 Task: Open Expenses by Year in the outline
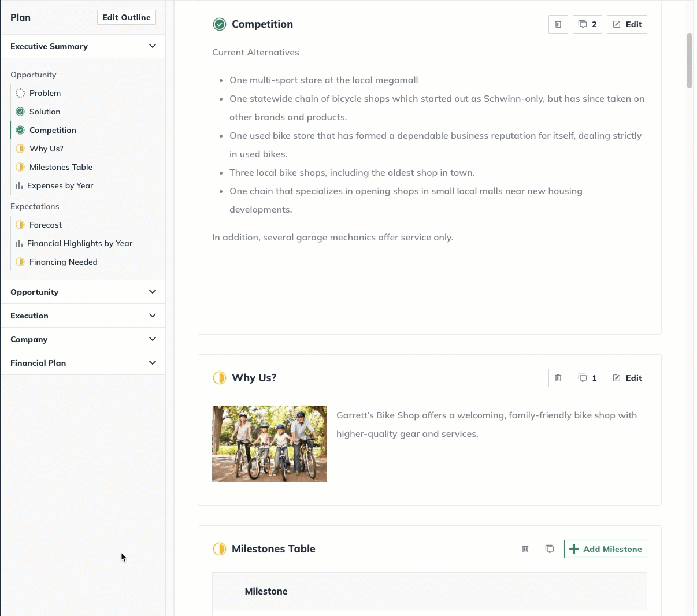coord(60,185)
